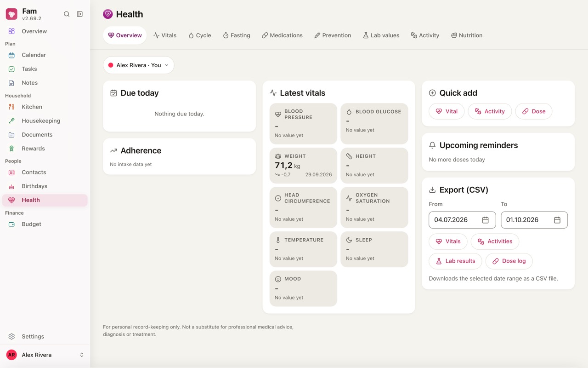Export Activities as CSV
Image resolution: width=588 pixels, height=368 pixels.
[495, 241]
